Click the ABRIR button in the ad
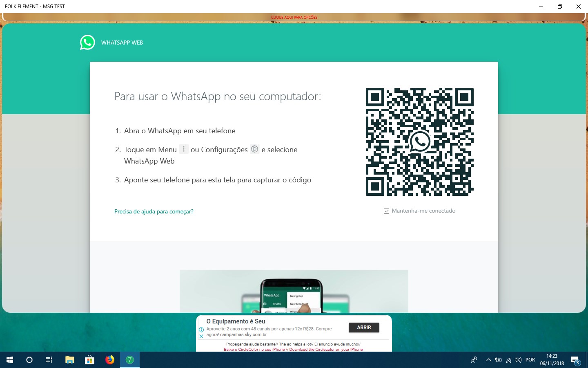Viewport: 588px width, 368px height. click(364, 328)
